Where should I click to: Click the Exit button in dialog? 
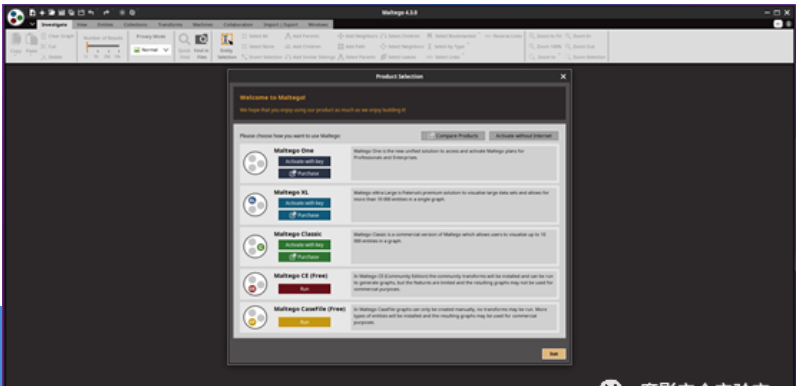(554, 354)
